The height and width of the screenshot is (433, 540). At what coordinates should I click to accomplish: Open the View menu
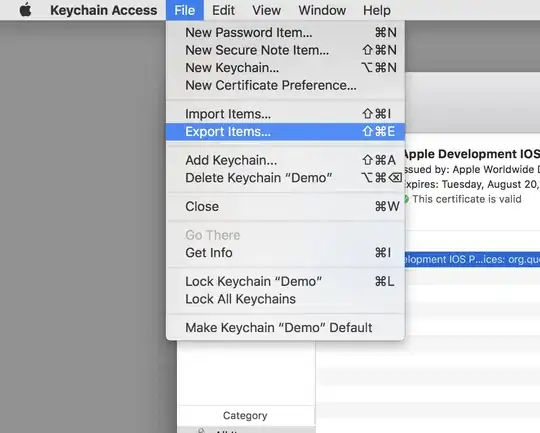coord(267,10)
